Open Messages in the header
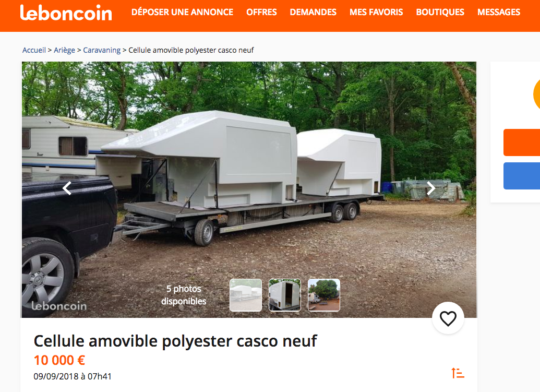This screenshot has width=540, height=392. (x=499, y=13)
